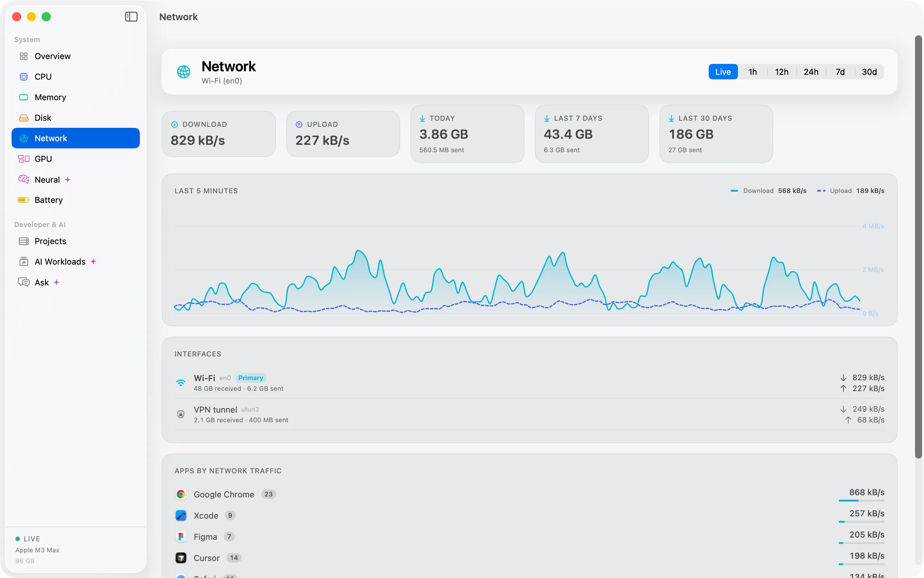Viewport: 924px width, 578px height.
Task: Select the Memory icon in sidebar
Action: click(24, 98)
